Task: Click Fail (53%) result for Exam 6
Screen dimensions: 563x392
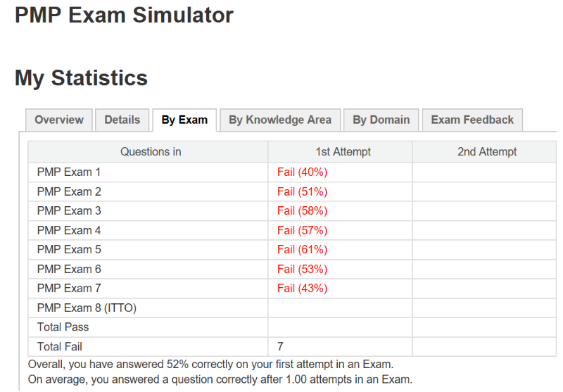Action: pos(302,270)
